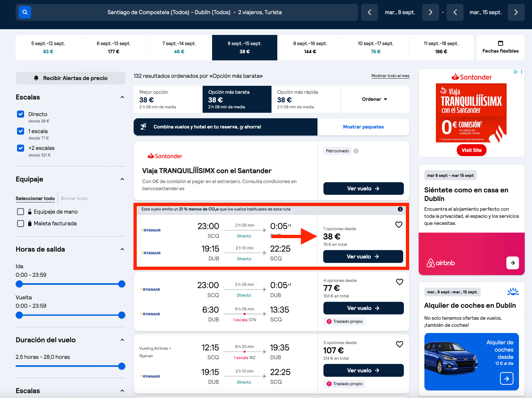
Task: Select the 7 sept.-14 sept. date tab
Action: (x=179, y=48)
